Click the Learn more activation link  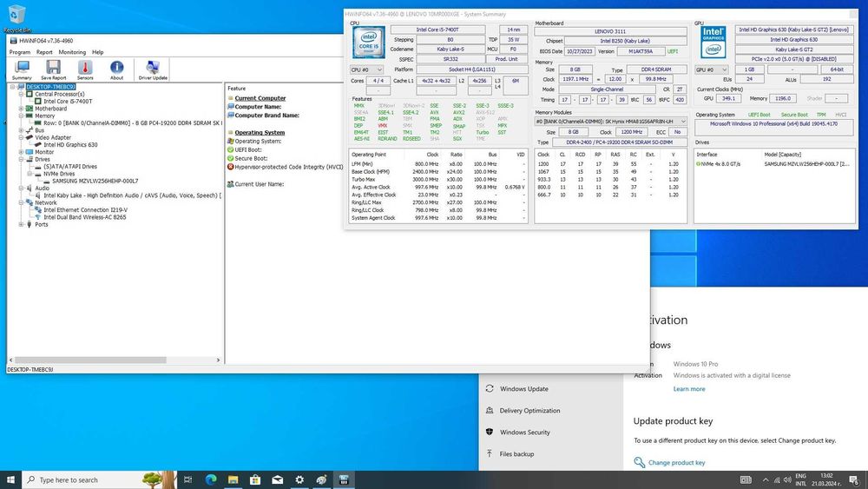click(x=689, y=389)
